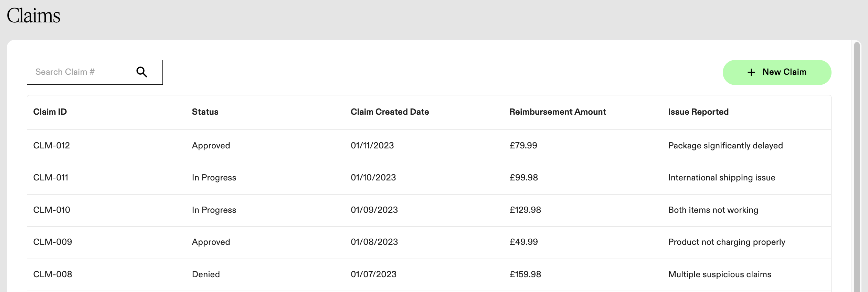Viewport: 868px width, 292px height.
Task: Open claim CLM-011 row
Action: (429, 178)
